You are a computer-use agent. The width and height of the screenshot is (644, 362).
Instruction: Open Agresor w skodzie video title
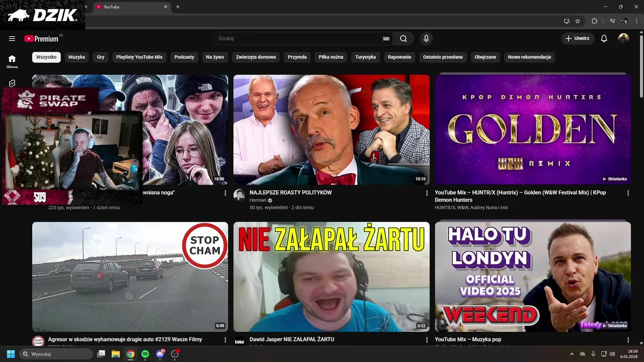125,339
